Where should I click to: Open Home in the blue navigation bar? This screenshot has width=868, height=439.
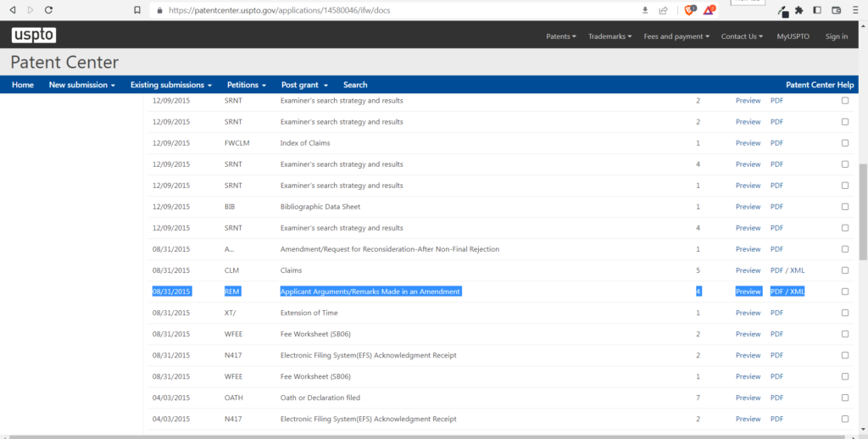click(x=23, y=85)
